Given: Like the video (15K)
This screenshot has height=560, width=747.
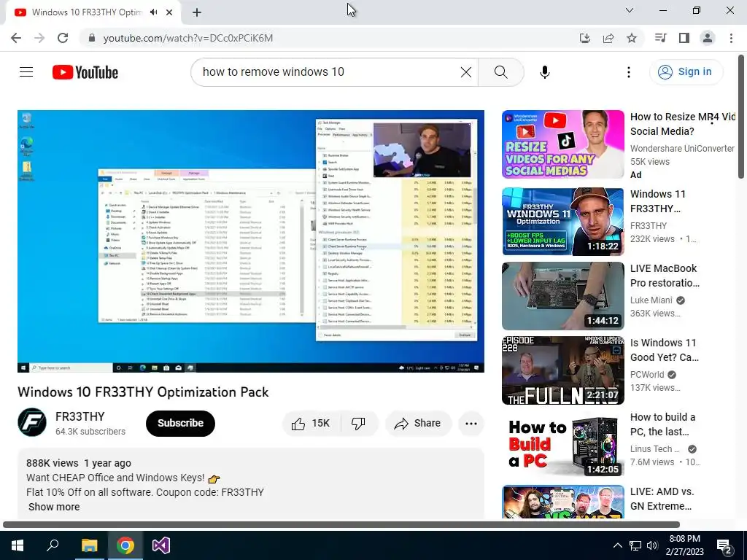Looking at the screenshot, I should click(x=312, y=424).
